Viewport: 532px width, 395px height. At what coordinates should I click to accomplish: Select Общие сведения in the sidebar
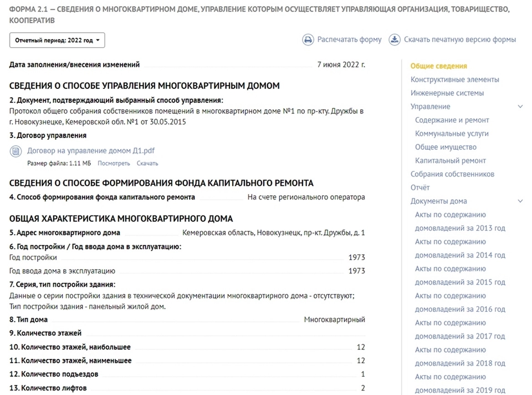(x=438, y=66)
